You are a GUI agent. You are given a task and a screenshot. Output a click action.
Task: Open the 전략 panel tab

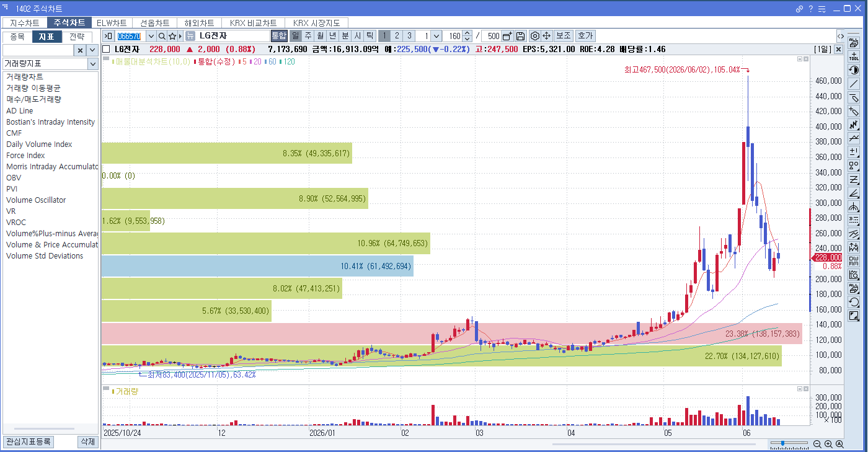tap(77, 37)
